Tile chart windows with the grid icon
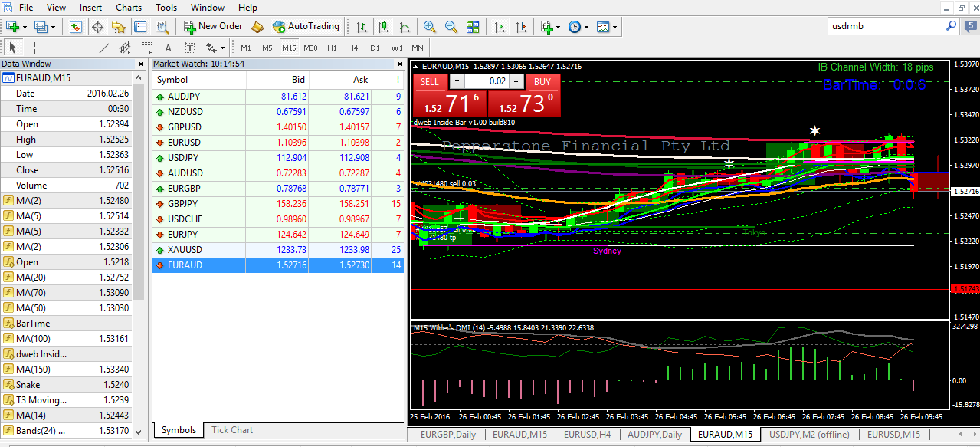980x447 pixels. click(473, 26)
